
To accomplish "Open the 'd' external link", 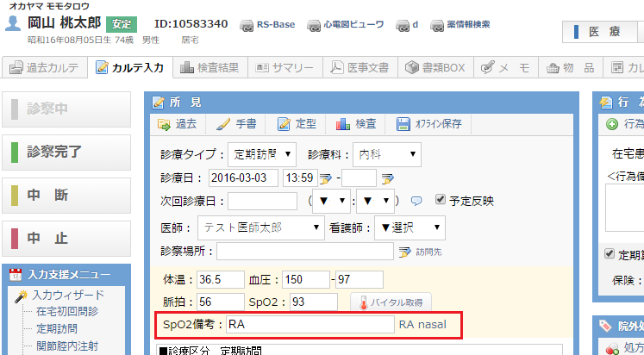I will [x=407, y=25].
